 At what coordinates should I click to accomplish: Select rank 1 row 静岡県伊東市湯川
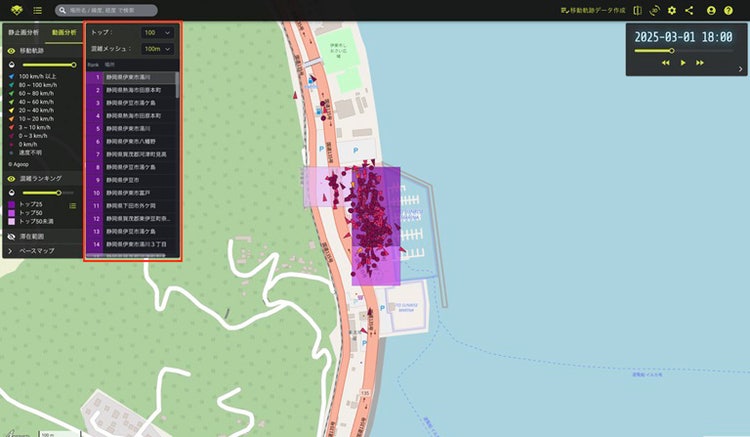tap(132, 77)
